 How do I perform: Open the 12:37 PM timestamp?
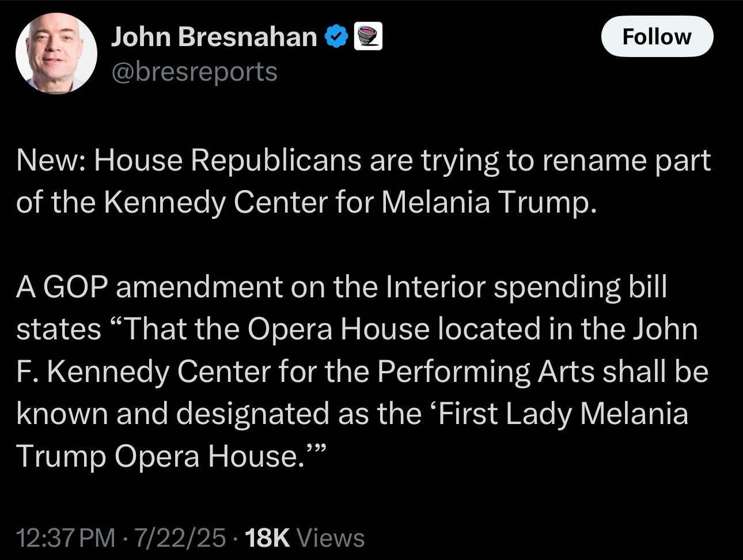pyautogui.click(x=66, y=538)
